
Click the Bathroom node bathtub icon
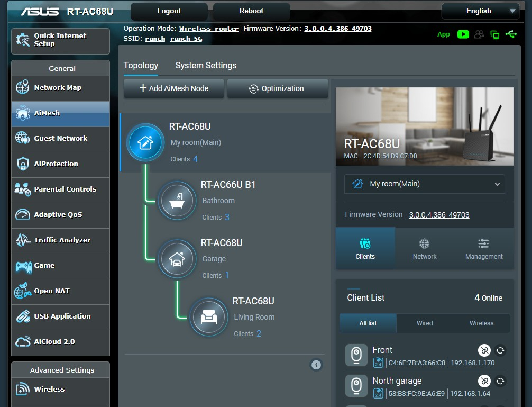pos(177,201)
